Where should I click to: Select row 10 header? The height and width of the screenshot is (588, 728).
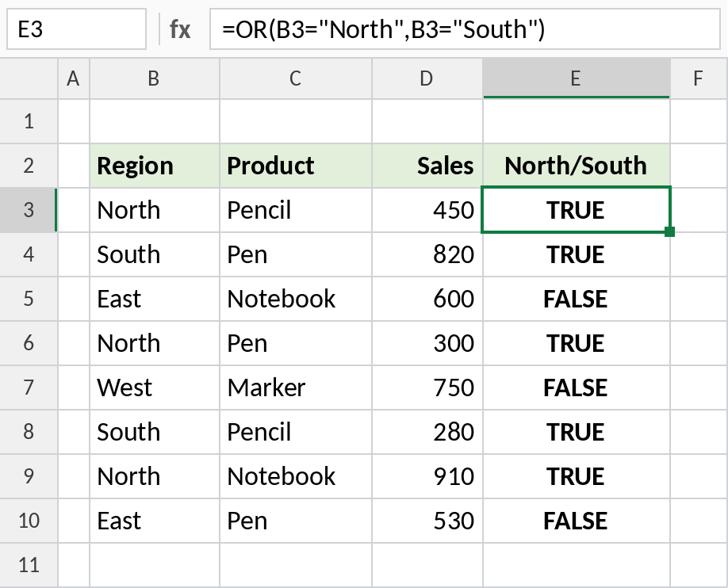(x=29, y=520)
